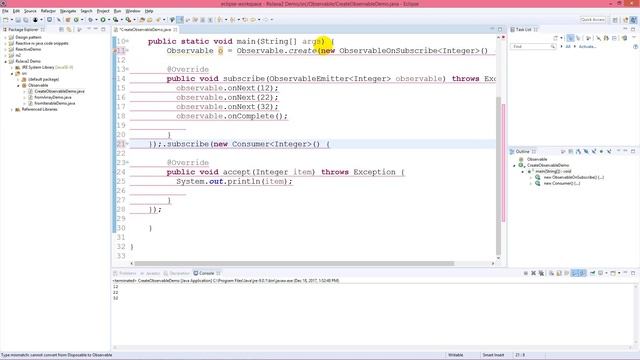Toggle Link with Editor in Package Explorer
This screenshot has height=360, width=640.
click(69, 29)
